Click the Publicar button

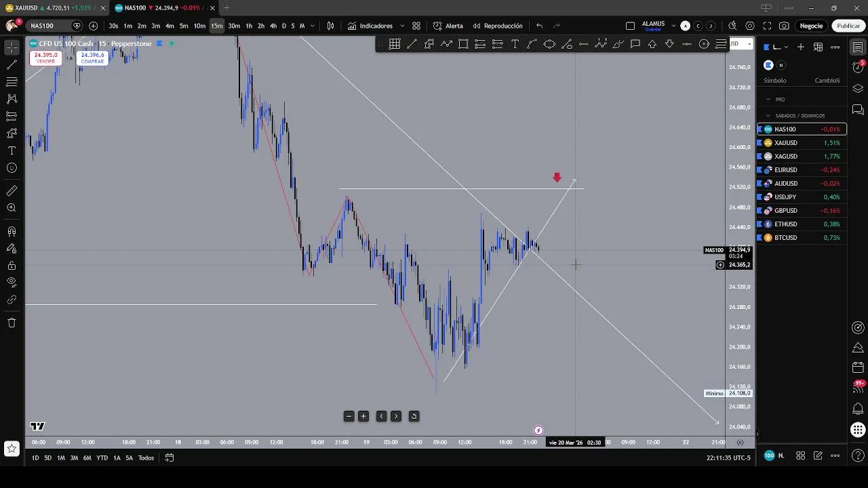coord(848,26)
